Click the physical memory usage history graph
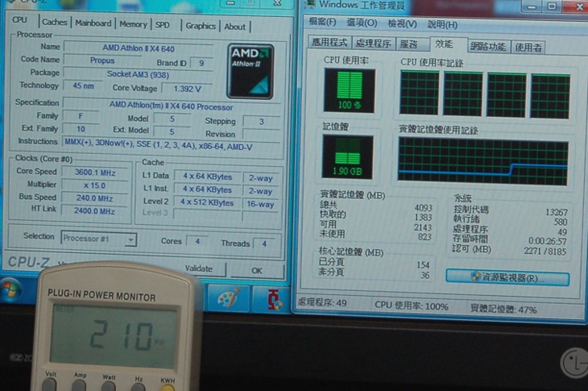The image size is (588, 391). coord(483,161)
